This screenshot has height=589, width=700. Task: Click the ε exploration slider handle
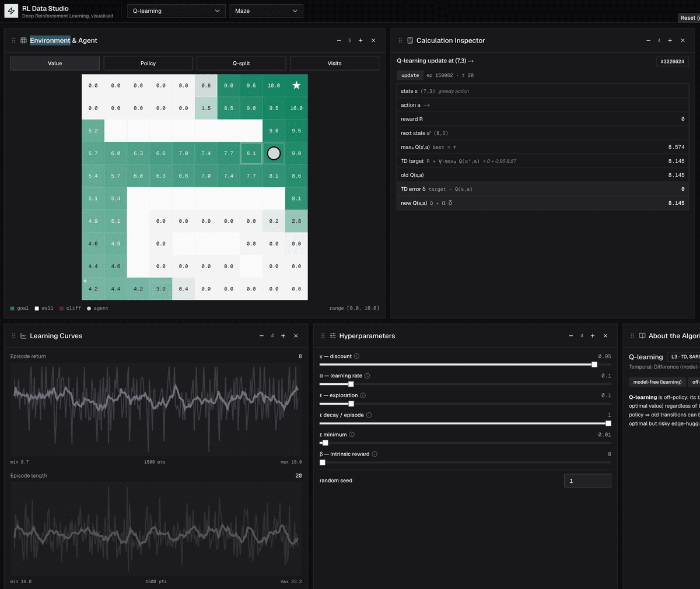coord(351,404)
